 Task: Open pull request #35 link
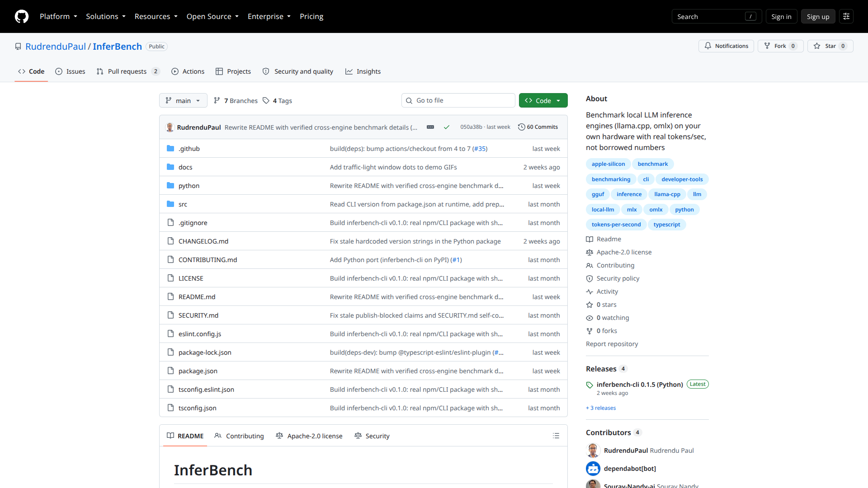pyautogui.click(x=480, y=149)
